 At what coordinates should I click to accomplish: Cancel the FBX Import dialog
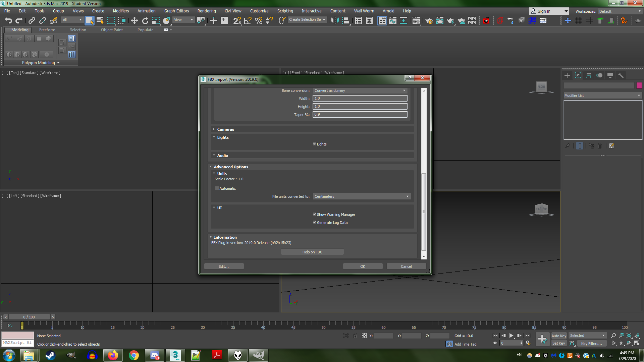coord(406,266)
